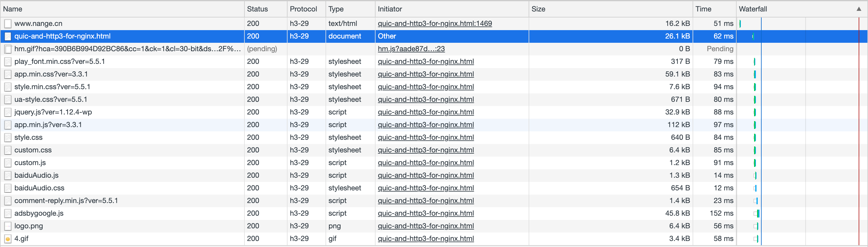Click the image icon beside logo.png
Image resolution: width=868 pixels, height=247 pixels.
pos(8,226)
